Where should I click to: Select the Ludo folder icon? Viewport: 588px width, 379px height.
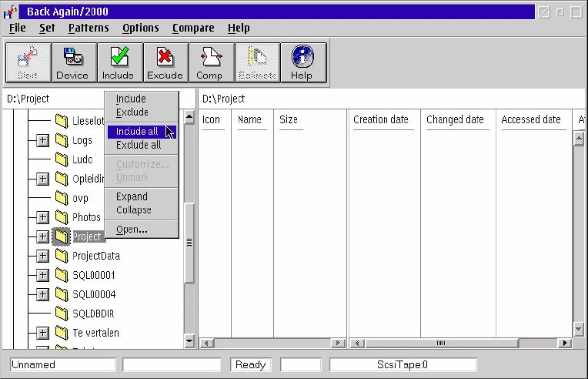point(62,159)
